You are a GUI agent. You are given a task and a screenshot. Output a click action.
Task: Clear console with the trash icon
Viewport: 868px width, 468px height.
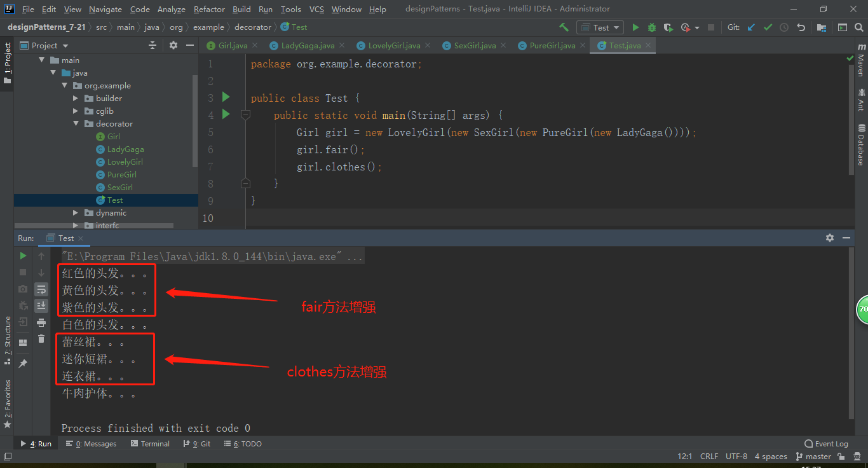pos(41,339)
